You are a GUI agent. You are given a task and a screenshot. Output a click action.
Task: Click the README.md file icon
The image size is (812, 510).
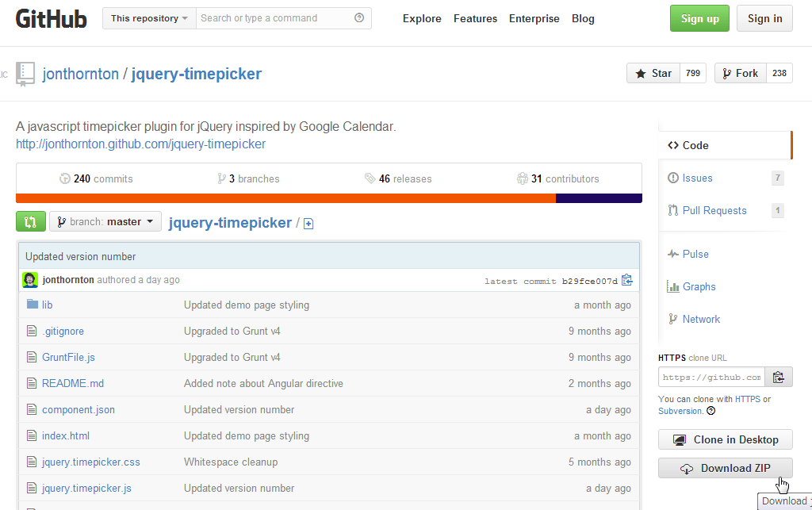coord(32,383)
